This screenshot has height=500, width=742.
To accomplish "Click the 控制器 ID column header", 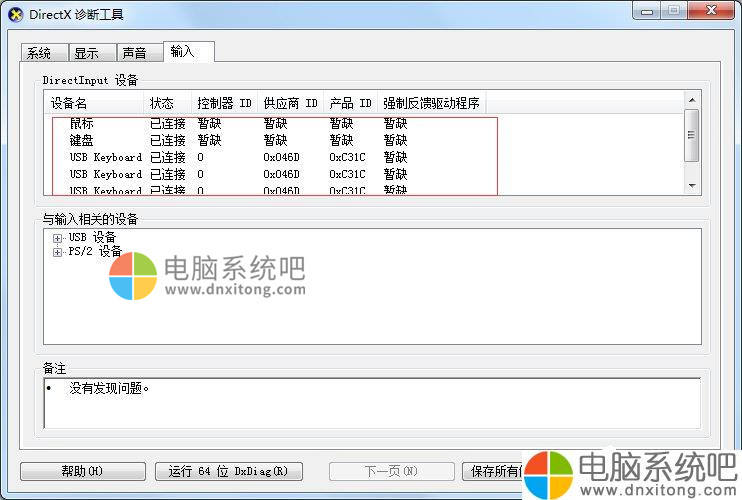I will [x=224, y=103].
